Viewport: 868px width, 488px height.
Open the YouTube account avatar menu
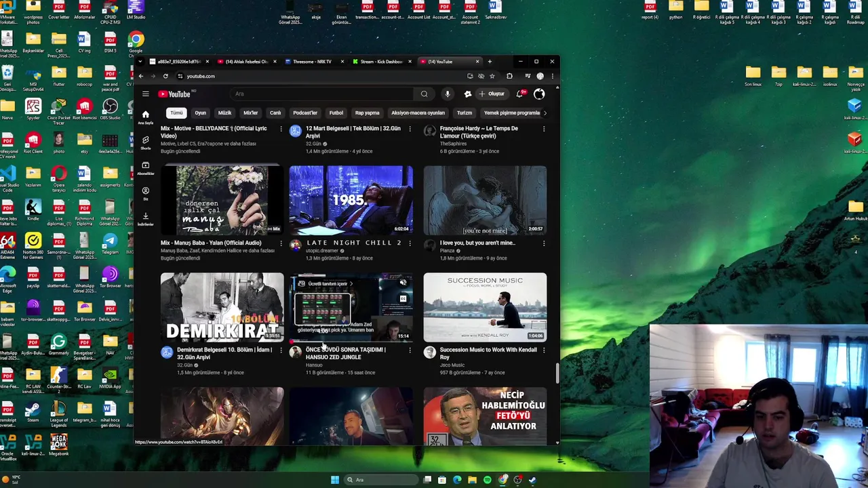[x=539, y=94]
